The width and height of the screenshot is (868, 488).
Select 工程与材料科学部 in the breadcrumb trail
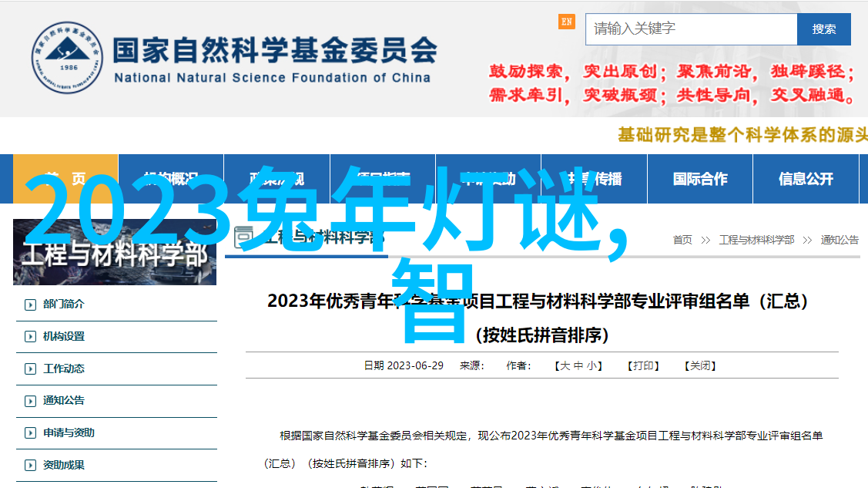click(756, 241)
